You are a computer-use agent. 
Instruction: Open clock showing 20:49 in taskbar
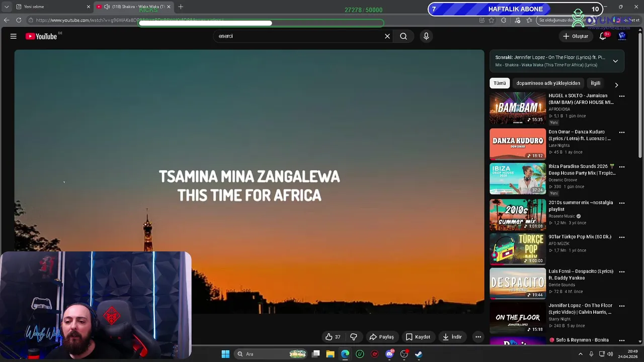[x=628, y=354]
